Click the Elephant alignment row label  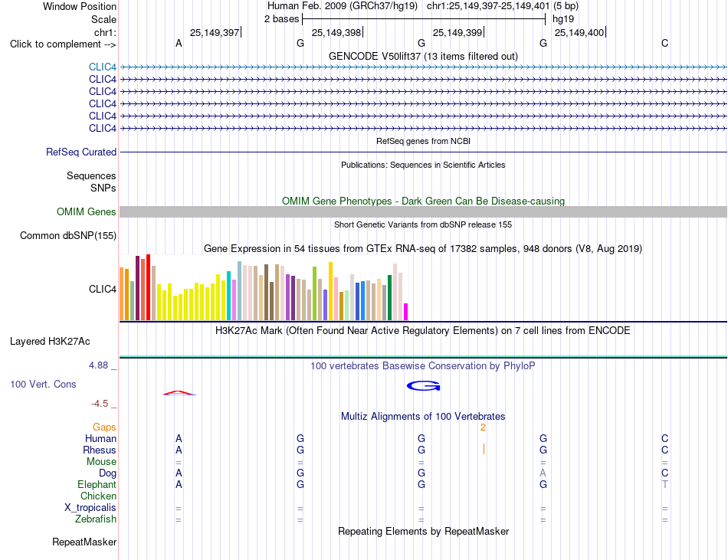[x=97, y=484]
